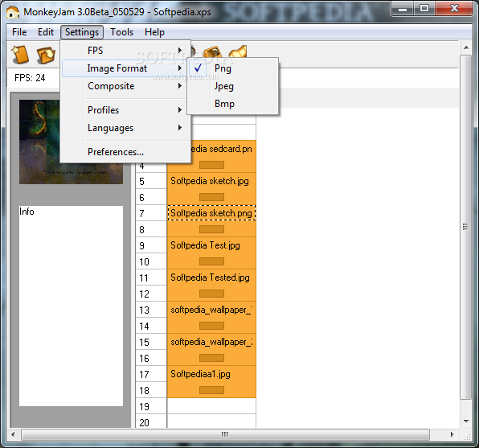Click frame number 11 row header
Viewport: 479px width, 448px height.
pyautogui.click(x=151, y=277)
